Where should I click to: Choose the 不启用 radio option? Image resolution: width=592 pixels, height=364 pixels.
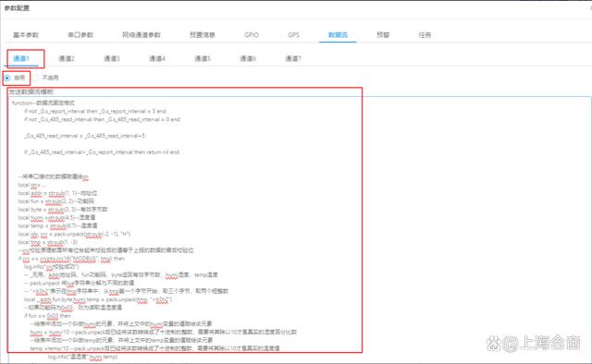(x=36, y=79)
